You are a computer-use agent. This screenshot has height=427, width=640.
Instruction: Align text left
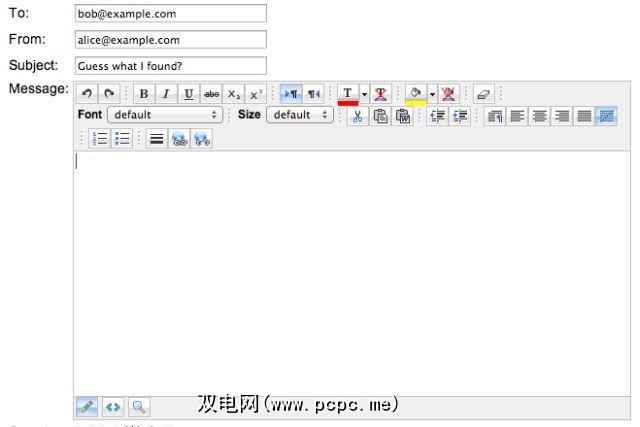pyautogui.click(x=518, y=116)
